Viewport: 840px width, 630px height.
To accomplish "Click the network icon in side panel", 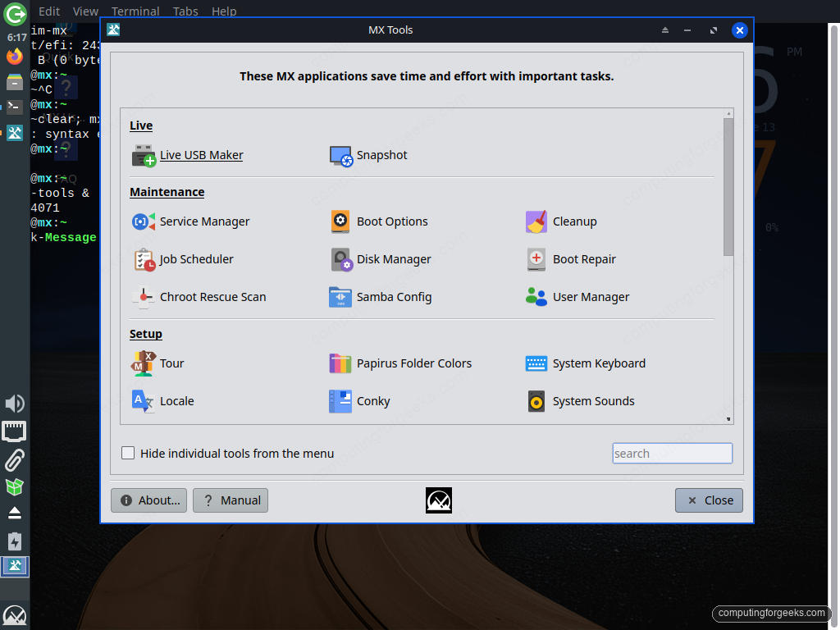I will coord(15,431).
